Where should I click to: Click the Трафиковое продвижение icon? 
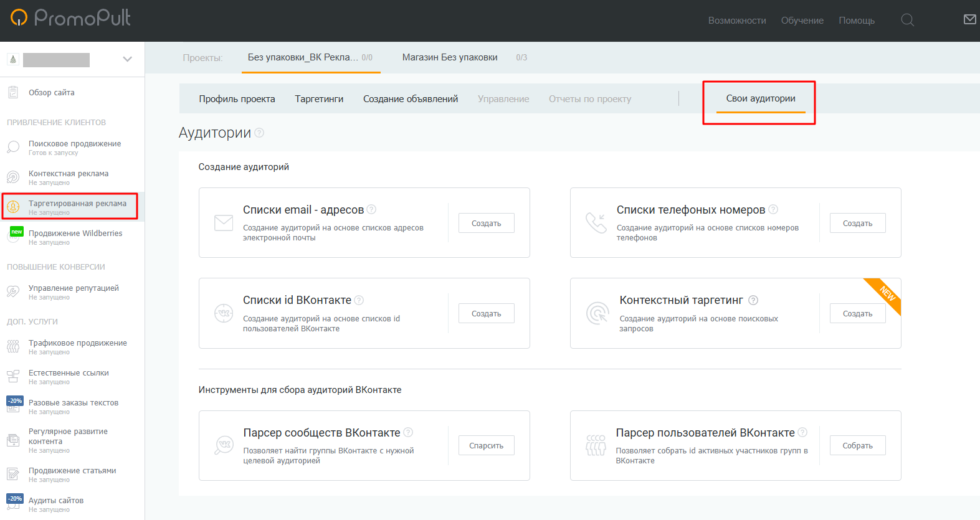click(x=13, y=347)
